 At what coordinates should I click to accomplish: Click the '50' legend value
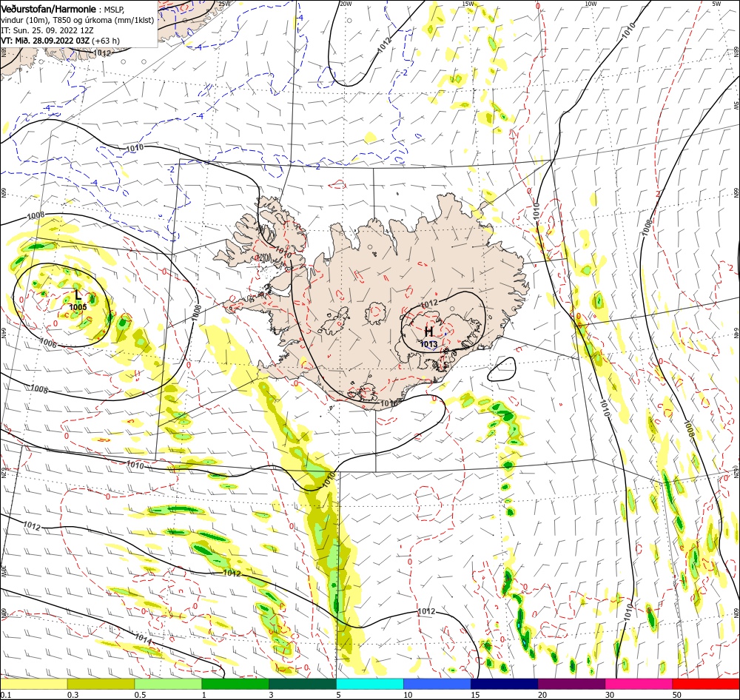click(x=677, y=695)
